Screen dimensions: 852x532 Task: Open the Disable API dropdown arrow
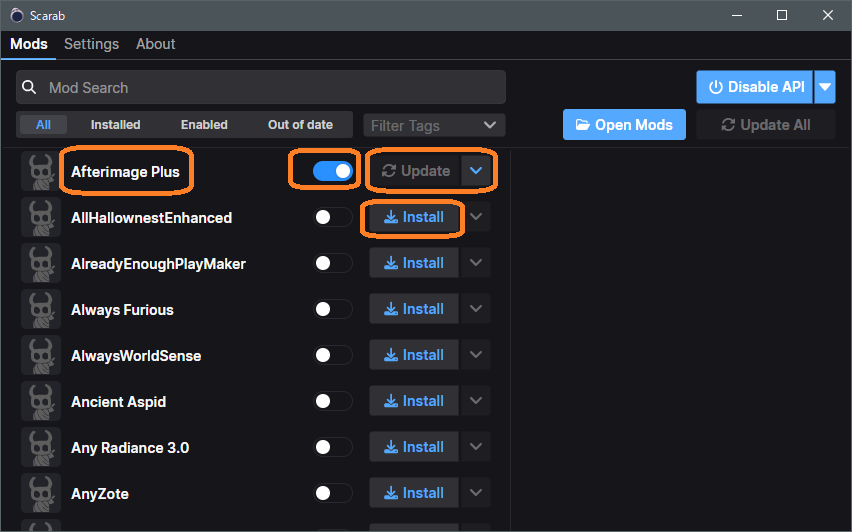click(x=825, y=87)
